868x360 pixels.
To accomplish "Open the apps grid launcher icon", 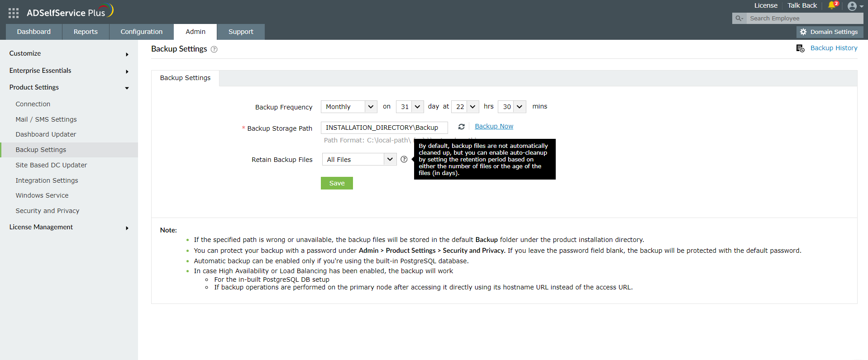I will coord(14,13).
